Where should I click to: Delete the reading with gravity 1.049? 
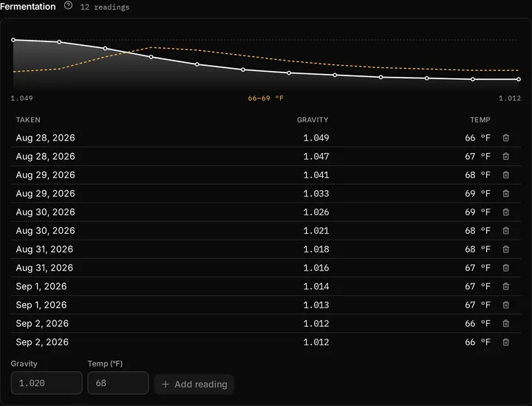[x=505, y=138]
